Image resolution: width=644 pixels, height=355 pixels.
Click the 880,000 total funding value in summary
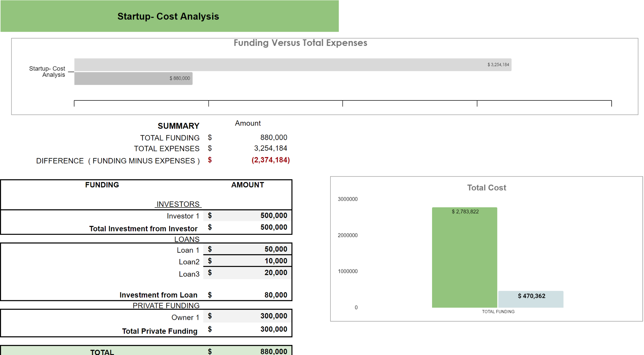(x=274, y=138)
